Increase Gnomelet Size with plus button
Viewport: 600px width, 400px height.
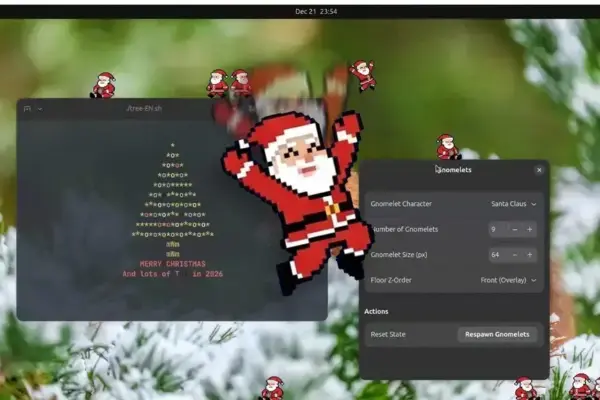coord(530,255)
